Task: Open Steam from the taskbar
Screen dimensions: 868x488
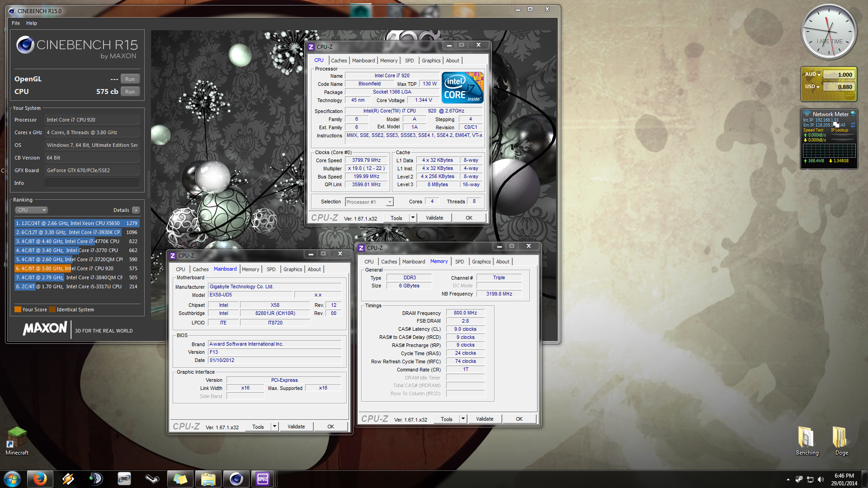Action: pos(152,479)
